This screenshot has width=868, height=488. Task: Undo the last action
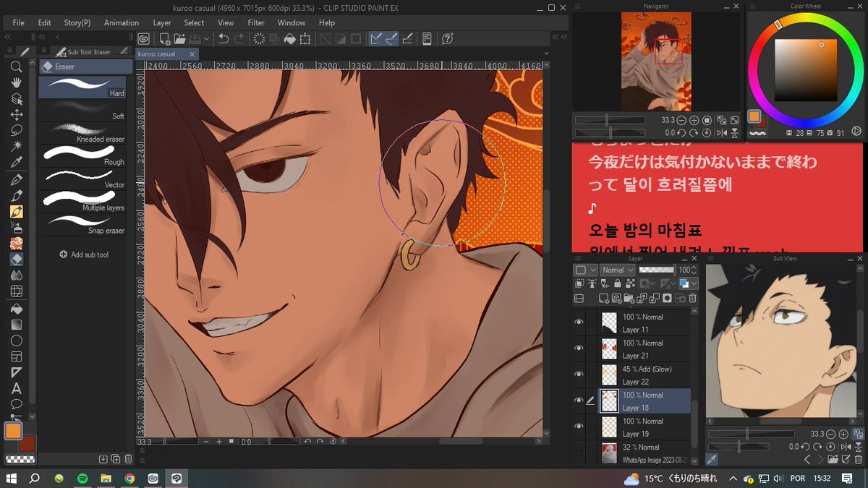coord(224,39)
